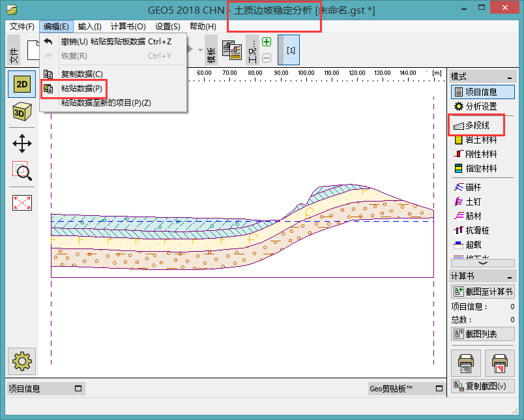The width and height of the screenshot is (524, 420).
Task: Click the left printer icon
Action: click(466, 362)
